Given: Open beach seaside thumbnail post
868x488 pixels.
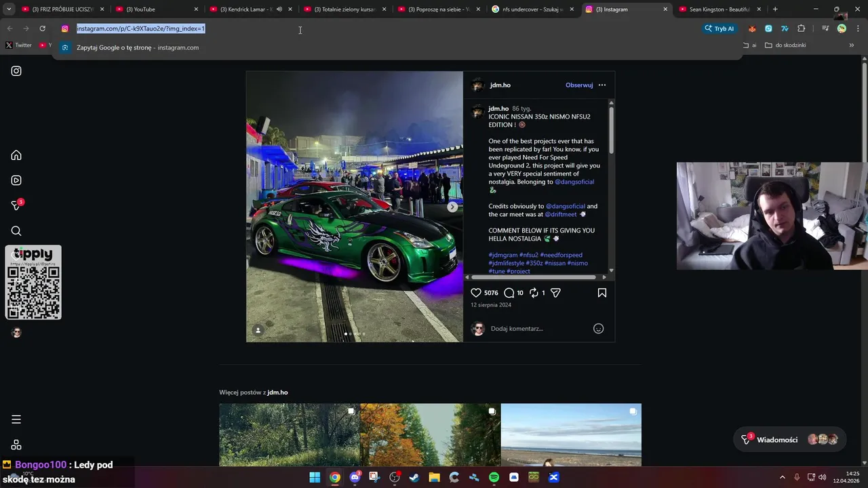Looking at the screenshot, I should (571, 435).
